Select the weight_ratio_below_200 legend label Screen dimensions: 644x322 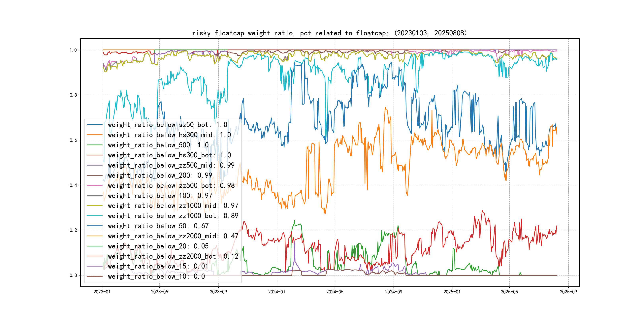[x=160, y=176]
